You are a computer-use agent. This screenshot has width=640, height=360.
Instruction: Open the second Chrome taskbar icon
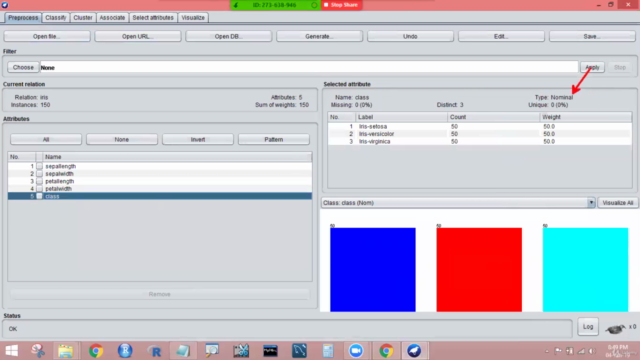(x=386, y=351)
